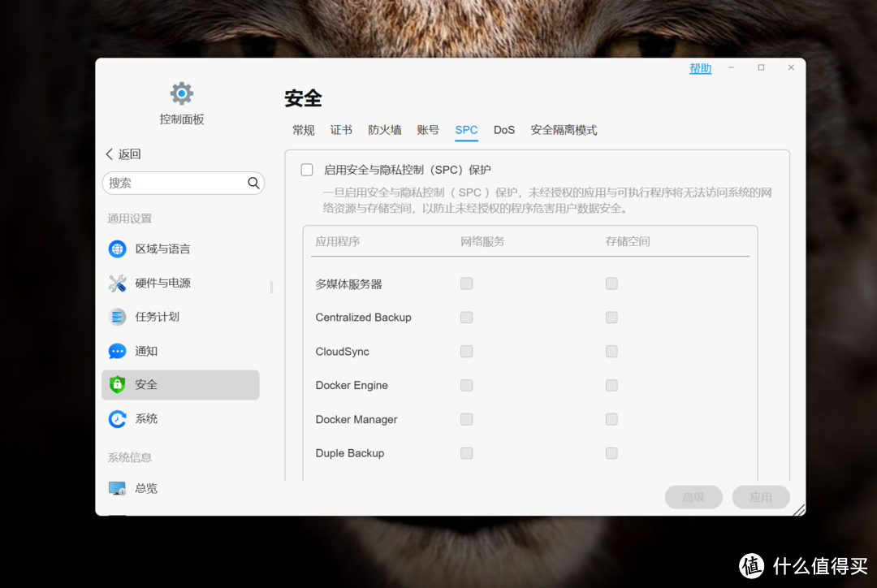This screenshot has width=877, height=588.
Task: Click the 控制面板 gear icon at the top
Action: click(x=181, y=92)
